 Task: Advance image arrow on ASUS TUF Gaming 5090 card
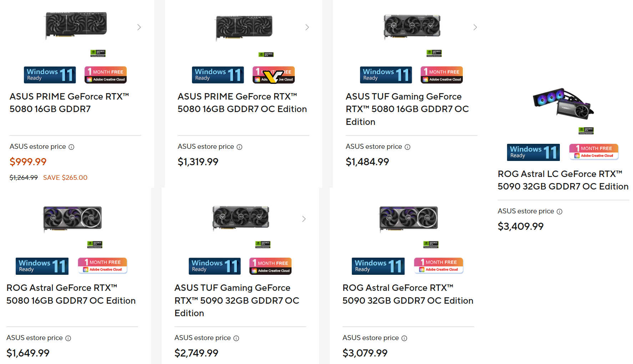pos(304,219)
